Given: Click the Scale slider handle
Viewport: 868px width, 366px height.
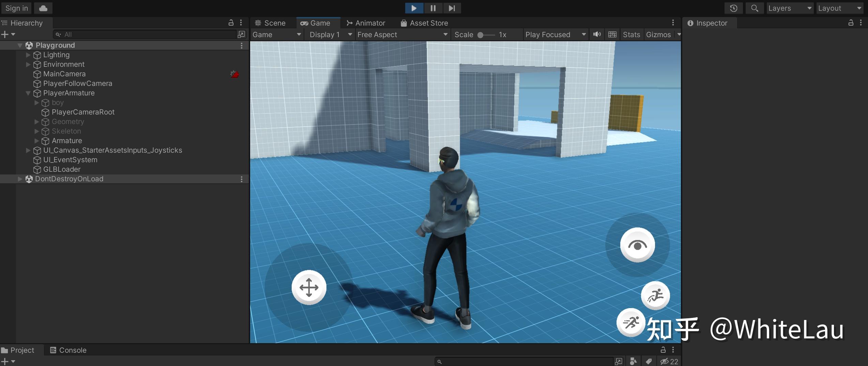Looking at the screenshot, I should [x=480, y=35].
